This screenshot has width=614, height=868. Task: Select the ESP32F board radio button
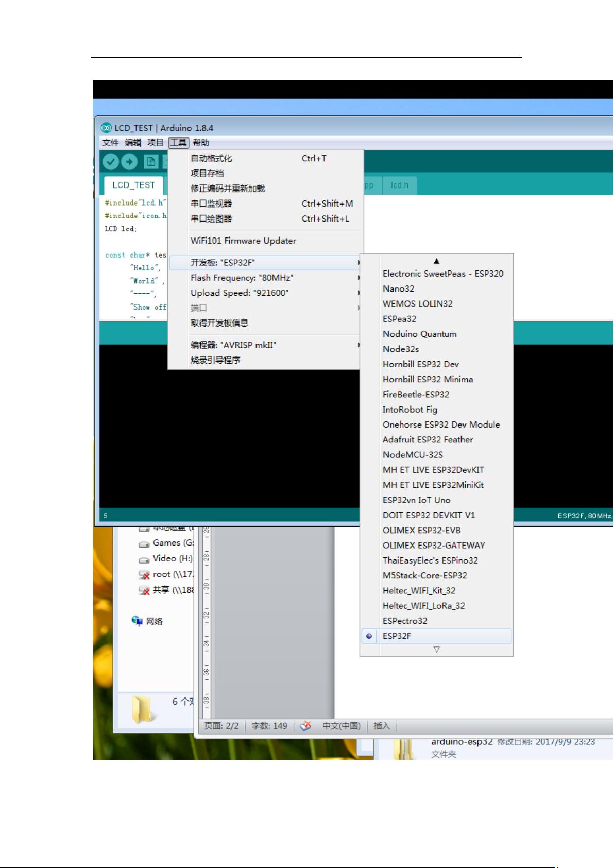click(x=369, y=636)
